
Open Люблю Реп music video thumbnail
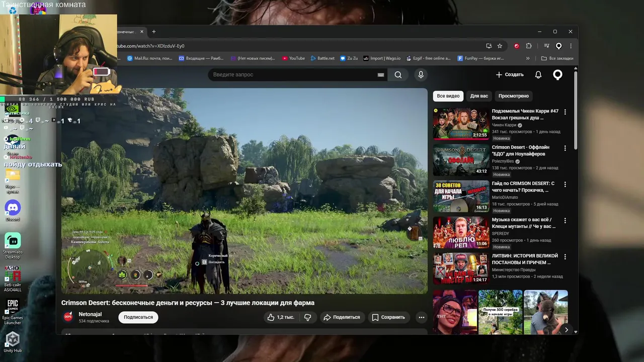pyautogui.click(x=461, y=232)
